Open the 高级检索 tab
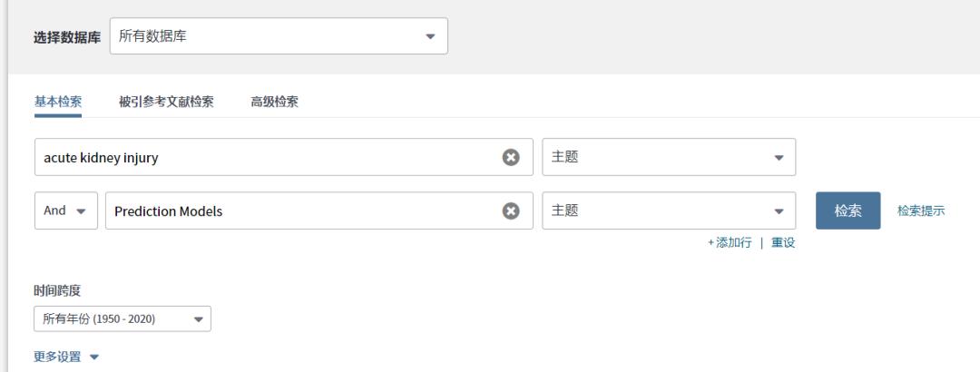Image resolution: width=980 pixels, height=372 pixels. coord(274,102)
